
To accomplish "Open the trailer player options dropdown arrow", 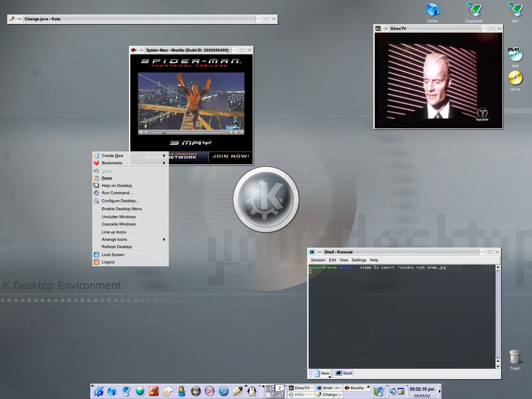I will pos(241,132).
